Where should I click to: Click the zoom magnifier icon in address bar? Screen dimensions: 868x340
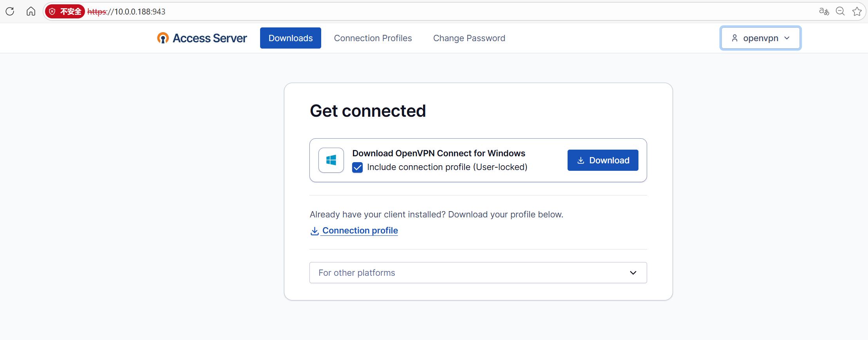tap(840, 11)
